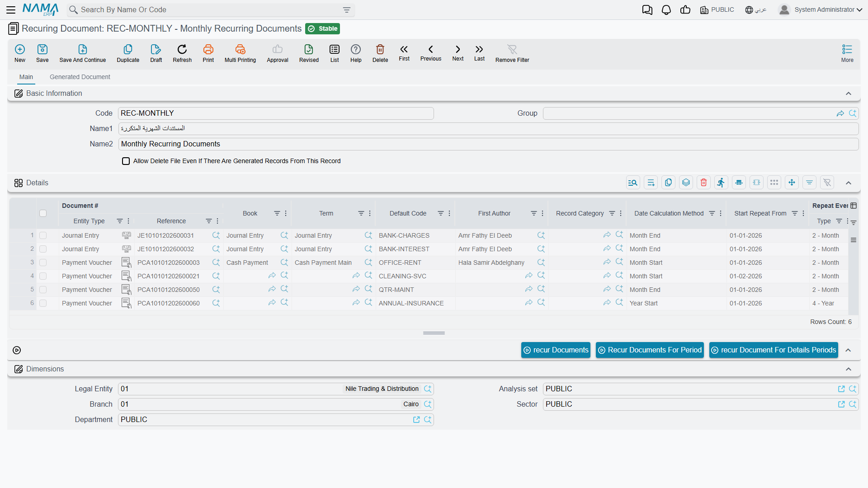868x488 pixels.
Task: Switch language to Arabic
Action: coord(756,9)
